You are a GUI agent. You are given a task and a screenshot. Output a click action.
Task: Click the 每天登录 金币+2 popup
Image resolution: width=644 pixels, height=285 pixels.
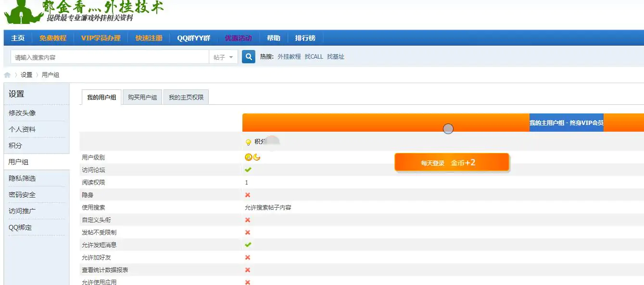[x=452, y=162]
